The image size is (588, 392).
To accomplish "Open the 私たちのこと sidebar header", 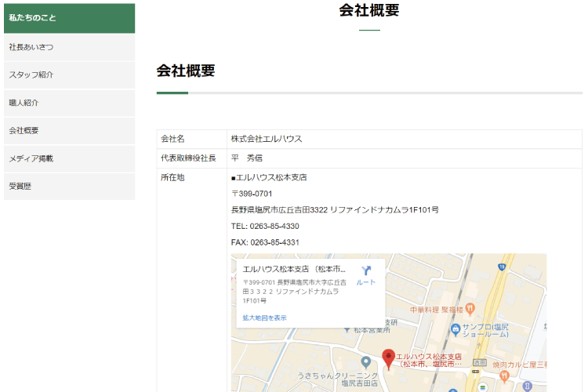I will [69, 18].
